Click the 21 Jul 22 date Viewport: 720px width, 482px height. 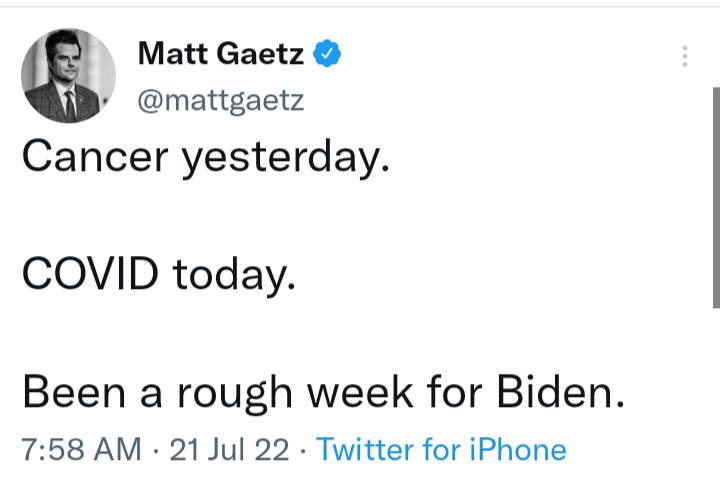click(232, 450)
